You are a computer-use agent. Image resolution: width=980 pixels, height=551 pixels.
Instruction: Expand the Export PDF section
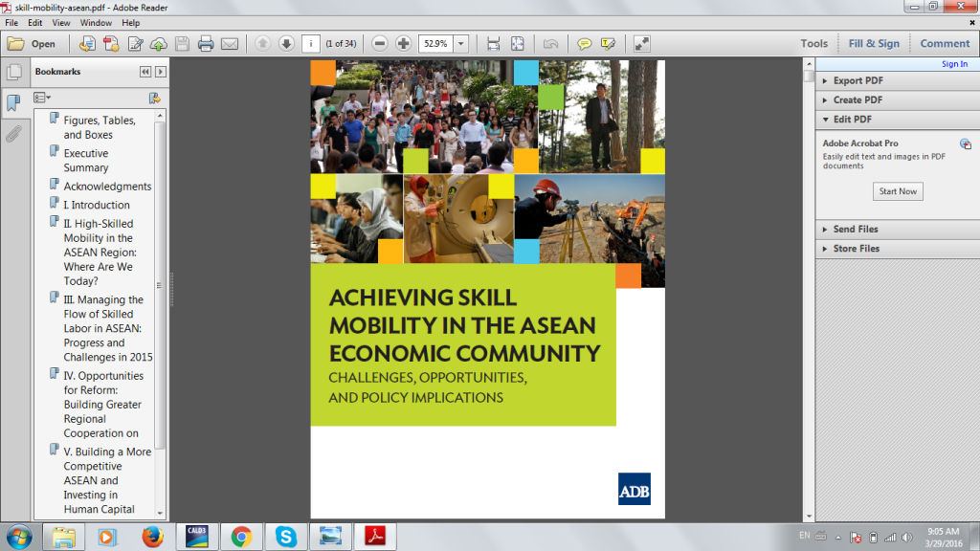[898, 80]
